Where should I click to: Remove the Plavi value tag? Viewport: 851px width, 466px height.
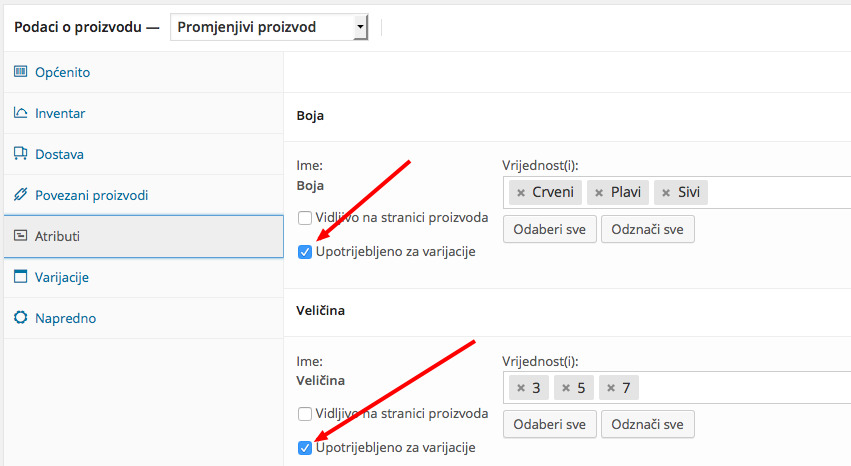click(x=599, y=193)
